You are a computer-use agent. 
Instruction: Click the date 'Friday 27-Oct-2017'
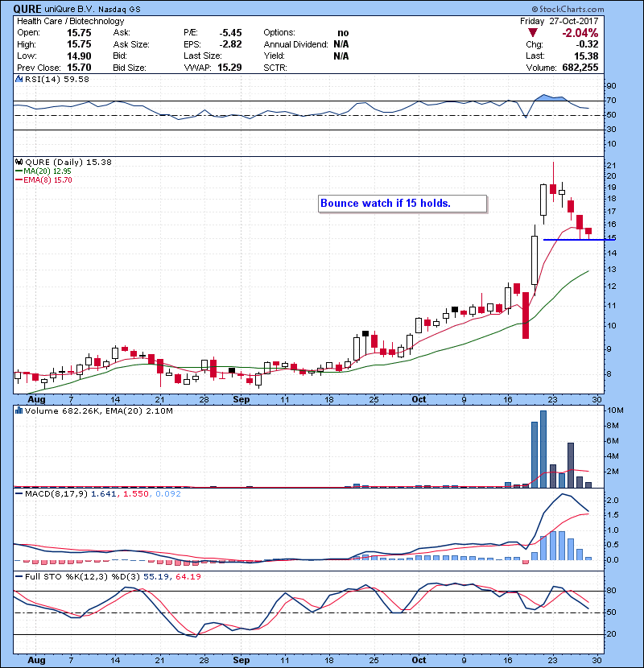click(559, 21)
